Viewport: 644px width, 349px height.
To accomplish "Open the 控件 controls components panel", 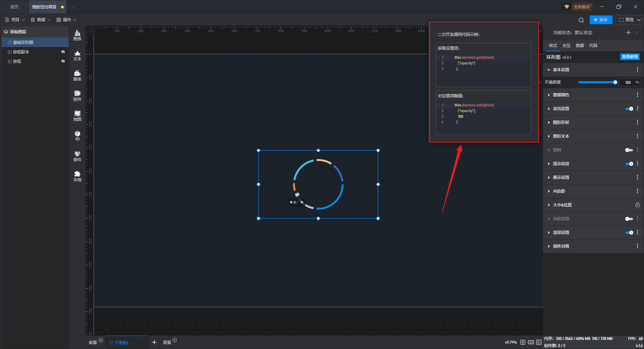I will tap(77, 95).
